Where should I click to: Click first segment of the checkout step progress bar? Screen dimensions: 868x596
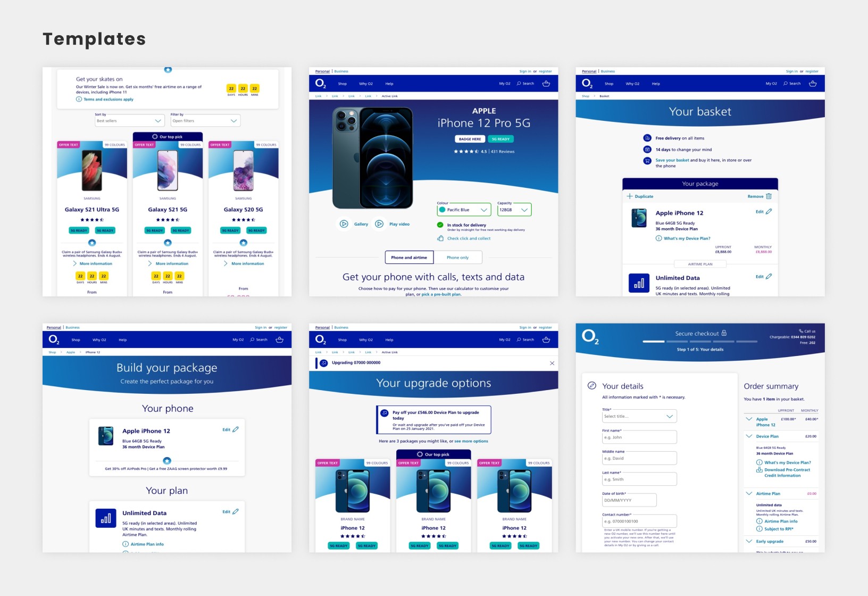654,341
